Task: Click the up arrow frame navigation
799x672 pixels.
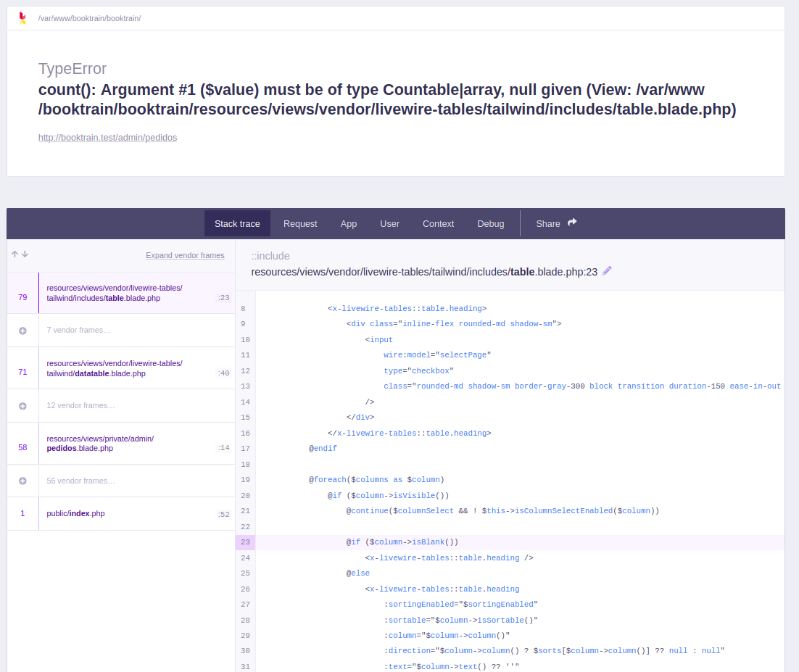Action: pyautogui.click(x=15, y=254)
